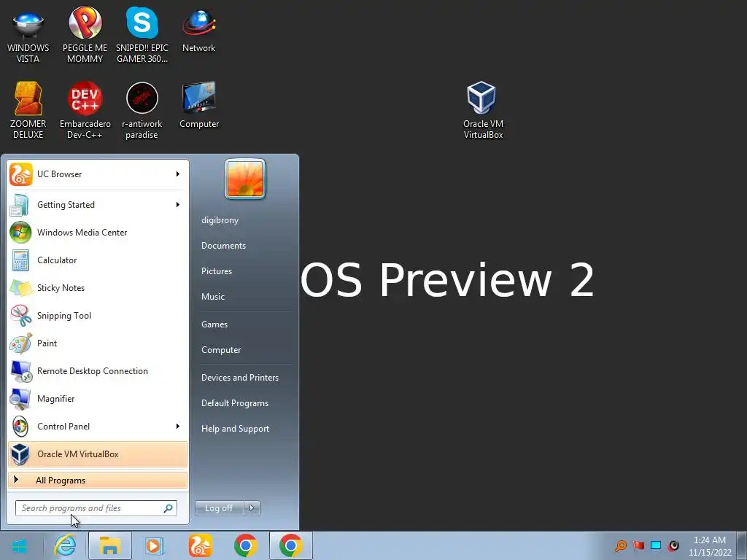Click the Search programs and files box
747x560 pixels.
point(96,508)
